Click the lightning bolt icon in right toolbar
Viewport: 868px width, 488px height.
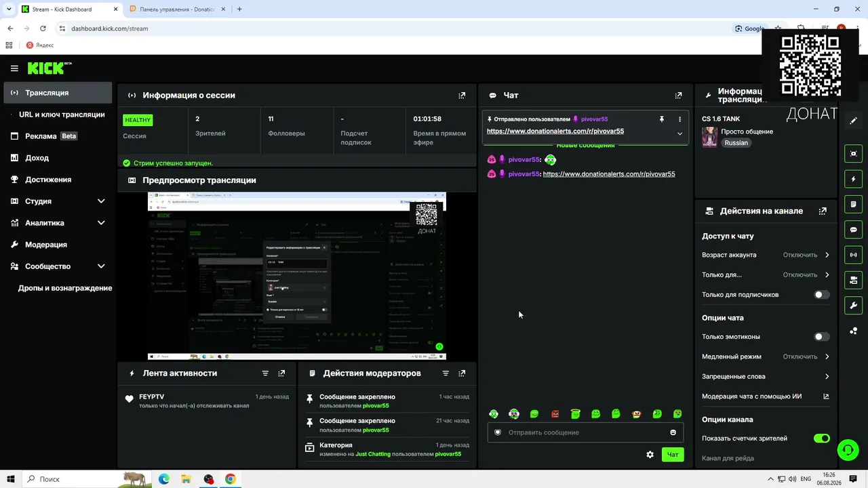pos(854,179)
